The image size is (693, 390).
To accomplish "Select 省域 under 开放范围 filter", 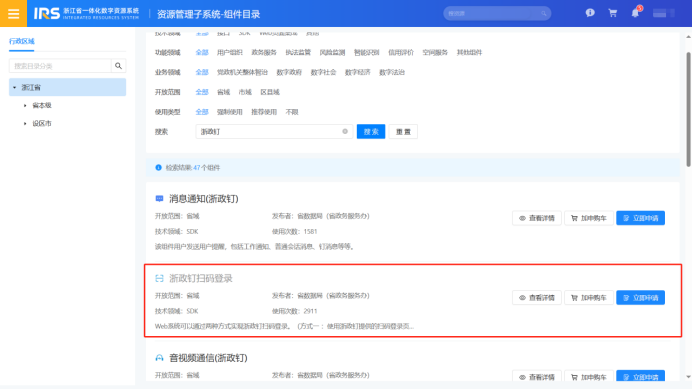I will [224, 92].
